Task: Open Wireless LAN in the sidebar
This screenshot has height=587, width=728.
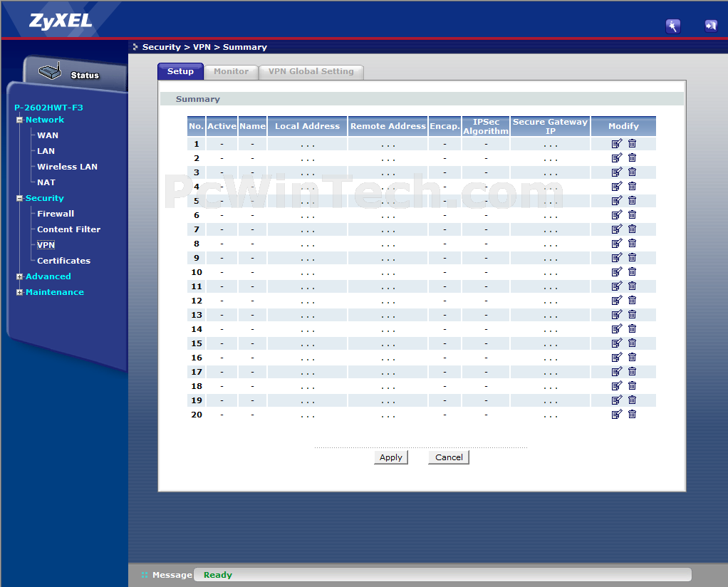Action: 67,167
